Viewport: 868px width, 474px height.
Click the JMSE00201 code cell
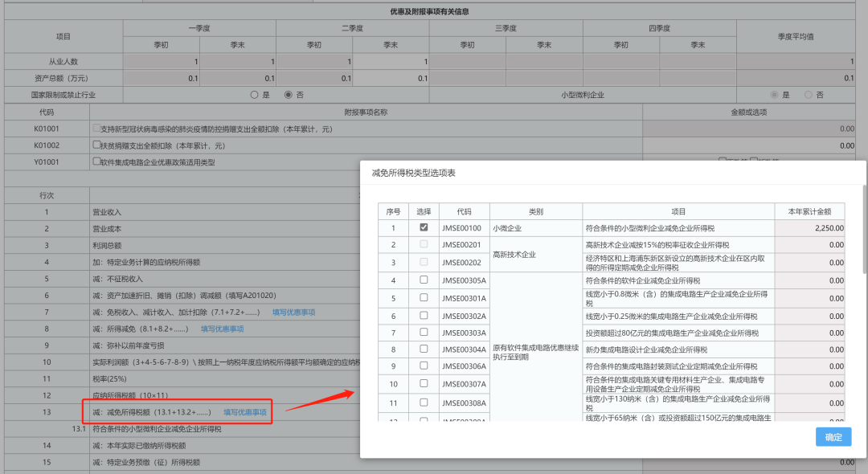(x=464, y=244)
